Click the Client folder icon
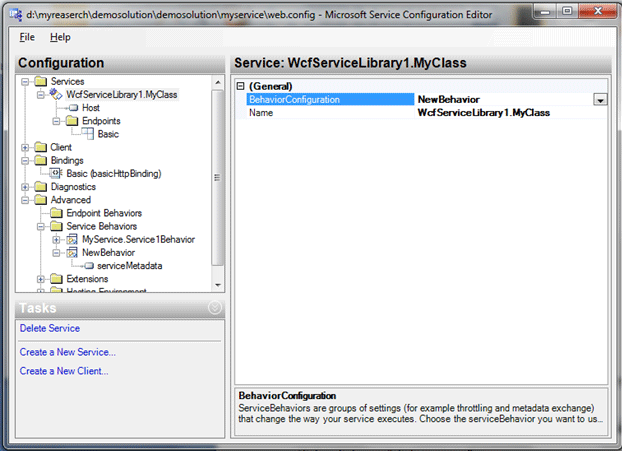The height and width of the screenshot is (451, 622). 40,147
